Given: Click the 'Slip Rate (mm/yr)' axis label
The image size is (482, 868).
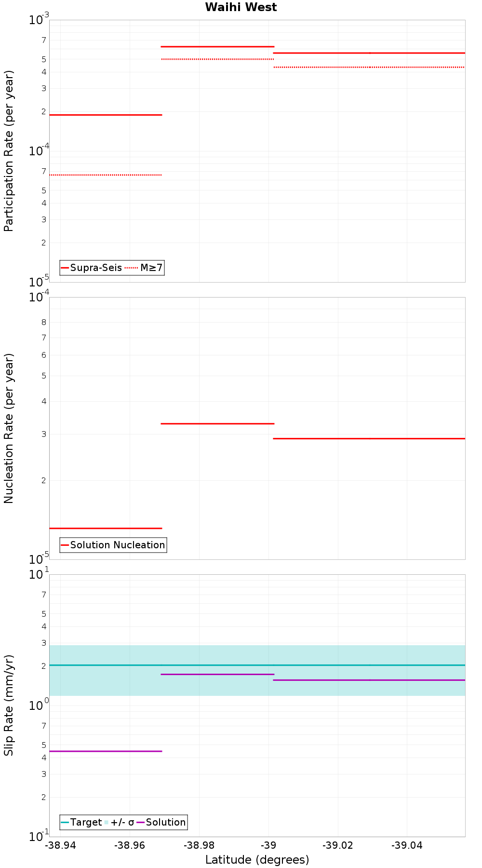Looking at the screenshot, I should pyautogui.click(x=9, y=705).
